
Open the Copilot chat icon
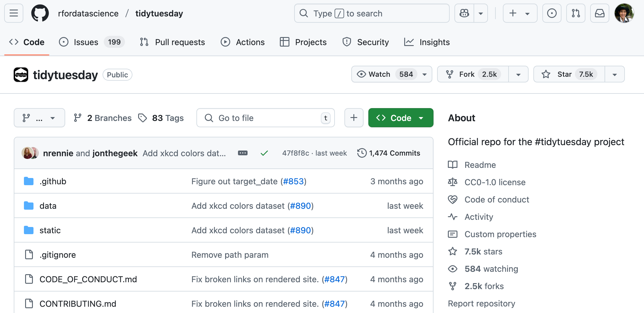(464, 13)
